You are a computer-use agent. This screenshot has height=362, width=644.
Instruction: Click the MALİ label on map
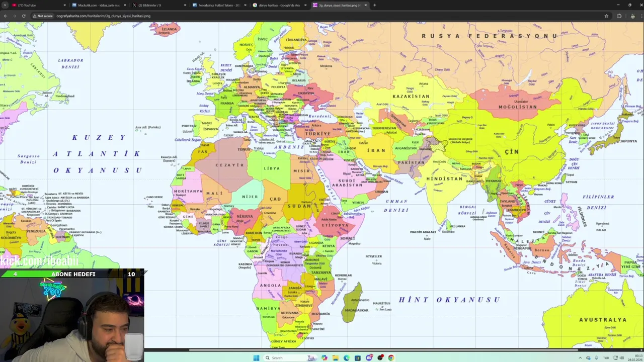214,193
